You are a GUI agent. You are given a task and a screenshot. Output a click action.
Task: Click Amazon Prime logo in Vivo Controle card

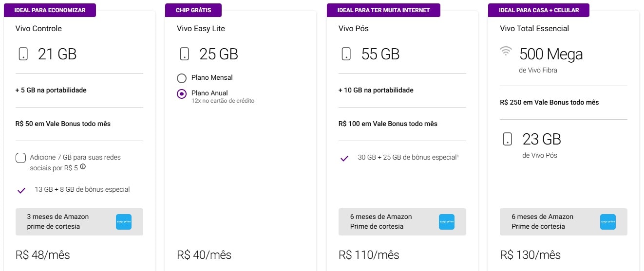coord(124,222)
